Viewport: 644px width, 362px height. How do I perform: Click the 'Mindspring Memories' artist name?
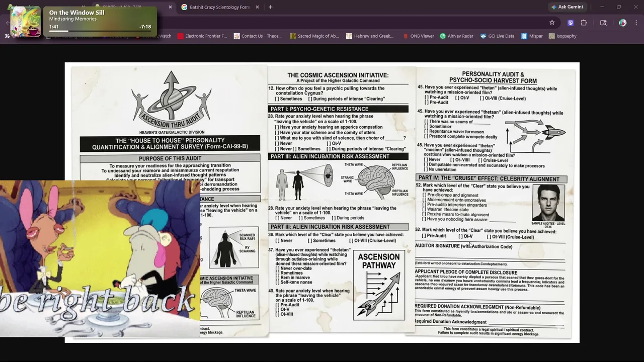tap(73, 19)
